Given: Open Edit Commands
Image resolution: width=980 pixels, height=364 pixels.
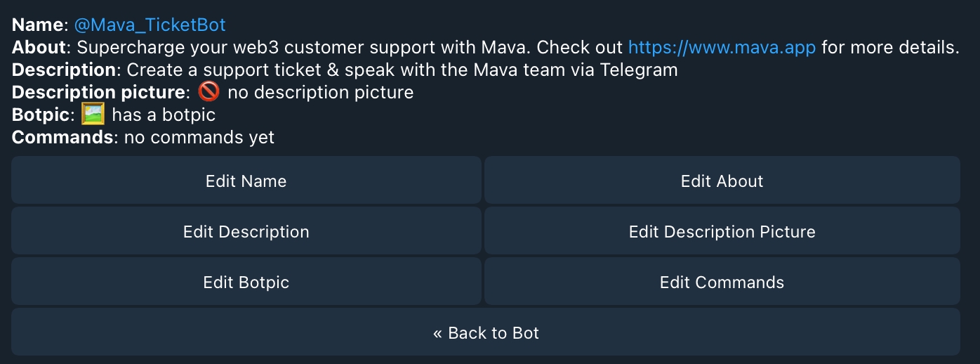Looking at the screenshot, I should point(722,282).
